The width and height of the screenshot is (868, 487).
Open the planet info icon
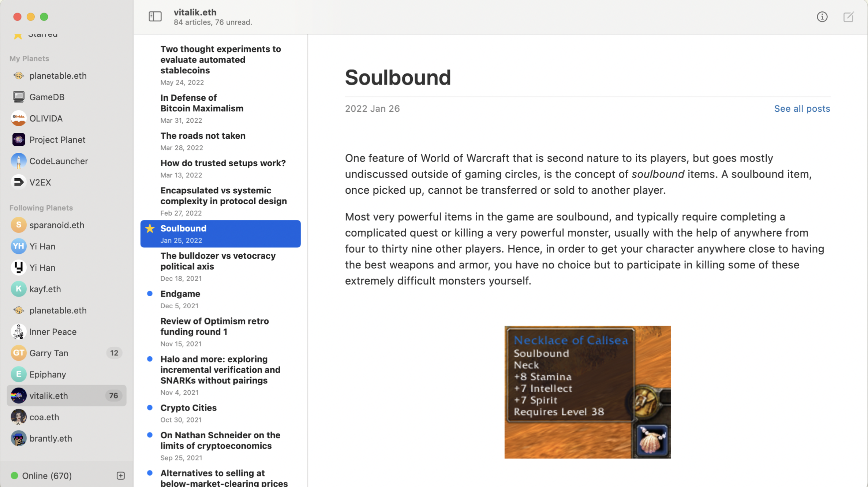pos(822,16)
